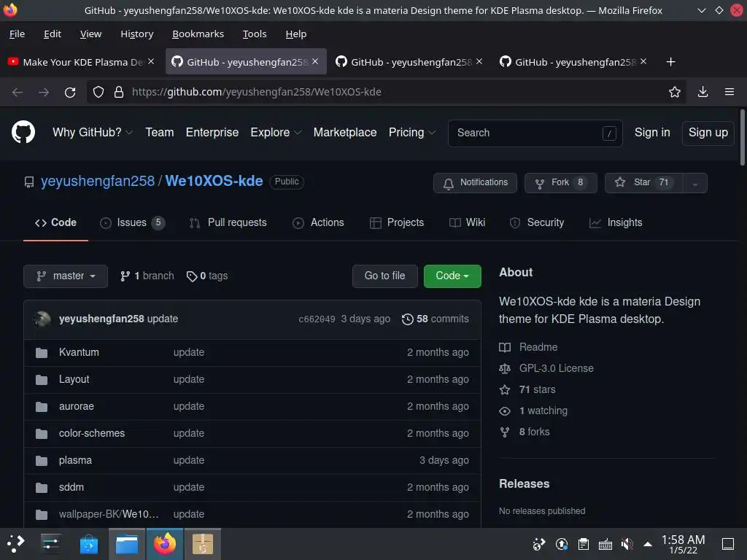Click the page vertical scrollbar
This screenshot has width=747, height=560.
tap(742, 137)
